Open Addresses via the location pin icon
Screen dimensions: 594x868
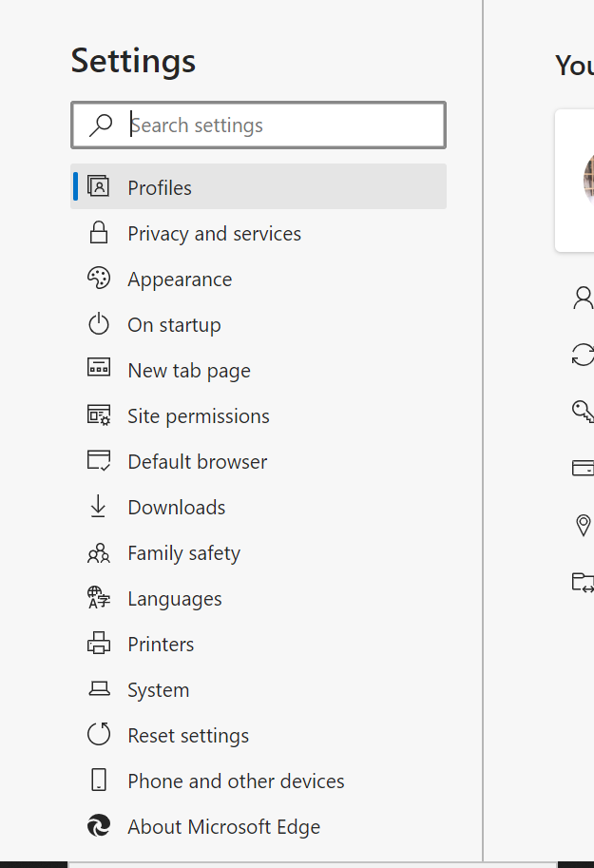coord(583,525)
